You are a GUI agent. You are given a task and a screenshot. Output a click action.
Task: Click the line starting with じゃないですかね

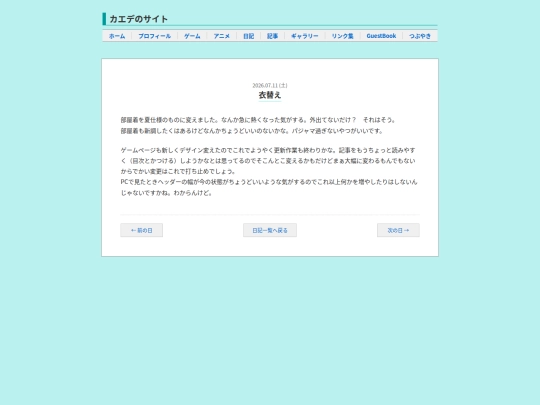point(167,193)
